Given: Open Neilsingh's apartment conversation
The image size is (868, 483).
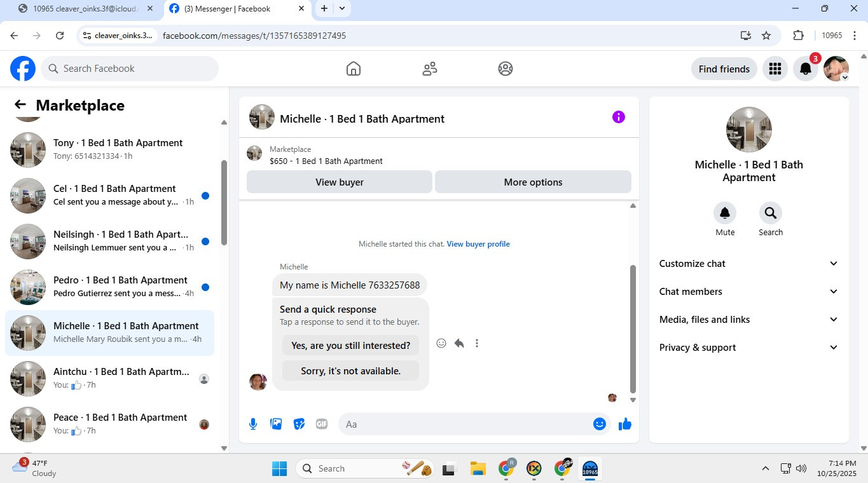Looking at the screenshot, I should pos(109,241).
